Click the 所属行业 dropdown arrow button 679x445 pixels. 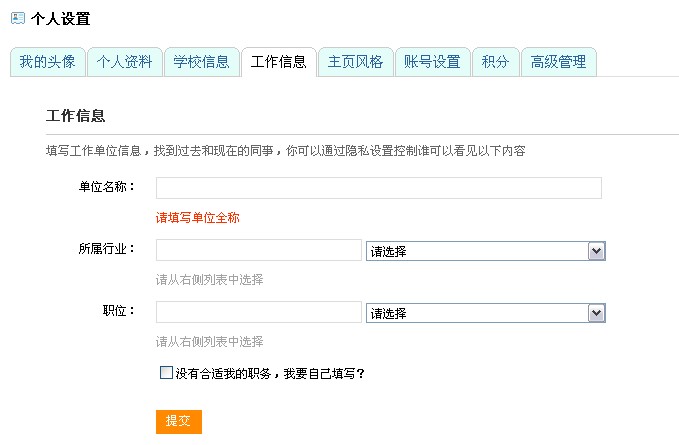(596, 251)
